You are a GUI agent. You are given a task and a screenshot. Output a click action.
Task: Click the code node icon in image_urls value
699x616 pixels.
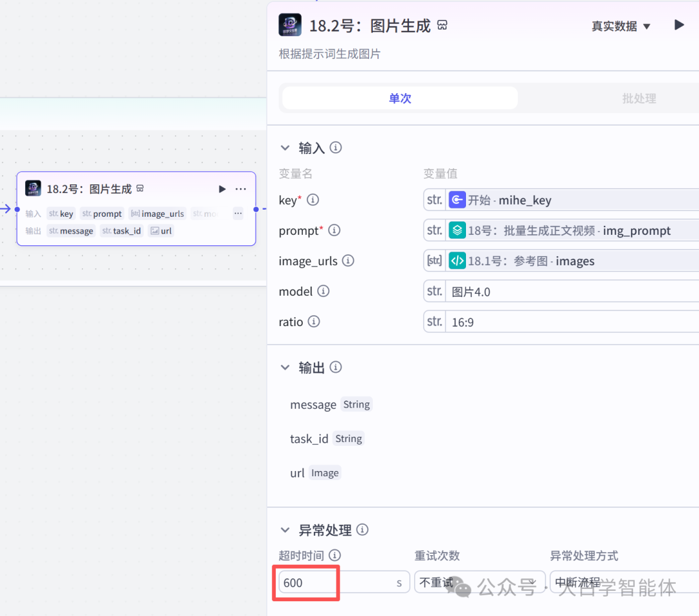(x=457, y=261)
